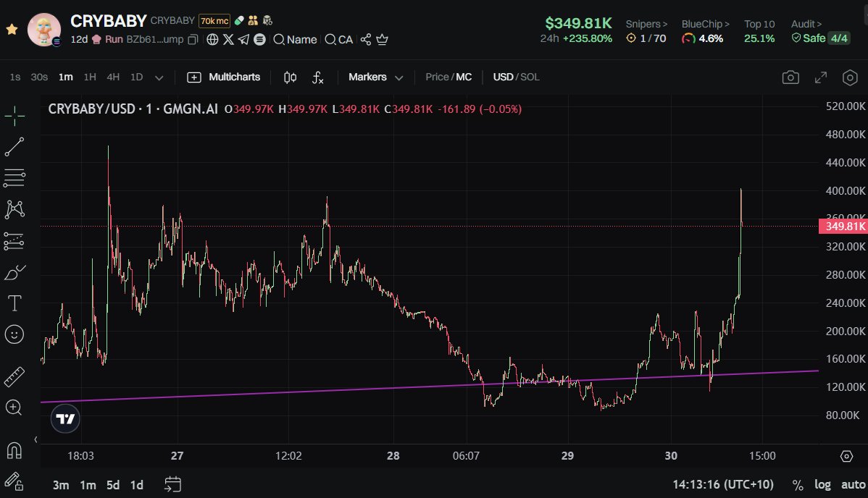
Task: Click the 70k mc badge
Action: tap(214, 20)
